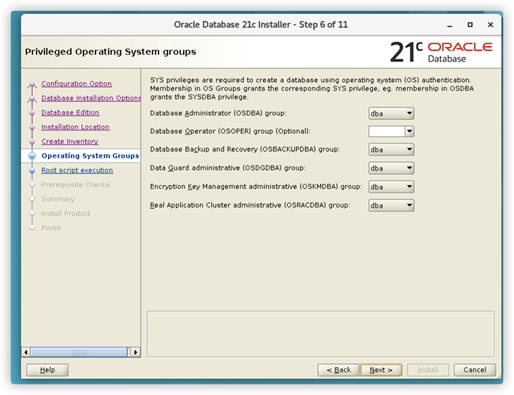The height and width of the screenshot is (395, 514).
Task: Open the OSBACKUPDBA group dropdown
Action: tap(391, 149)
